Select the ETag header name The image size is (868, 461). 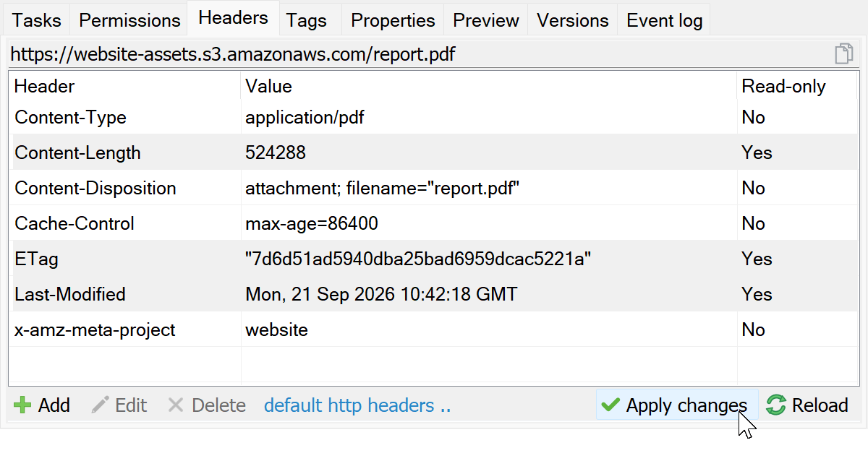[x=37, y=259]
